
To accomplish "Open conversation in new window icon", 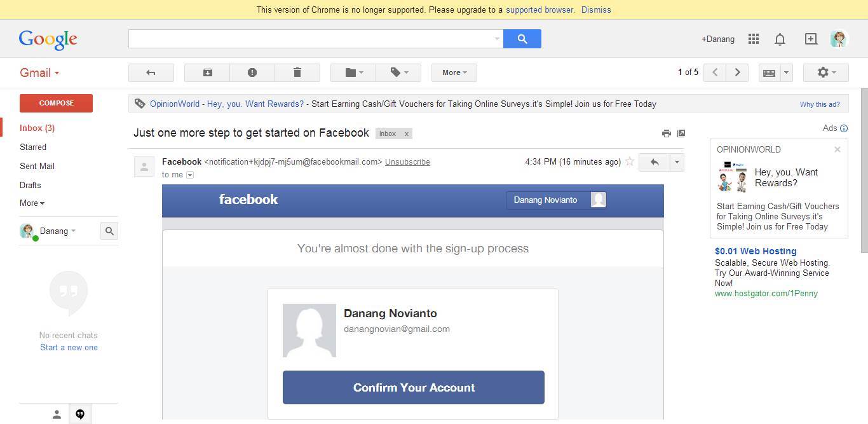I will (x=681, y=133).
